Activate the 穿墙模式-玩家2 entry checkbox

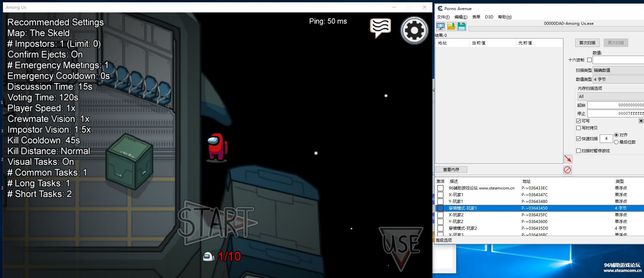(440, 228)
